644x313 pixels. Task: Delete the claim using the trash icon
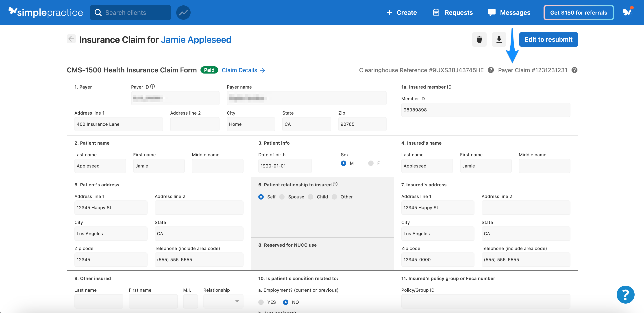click(x=479, y=39)
